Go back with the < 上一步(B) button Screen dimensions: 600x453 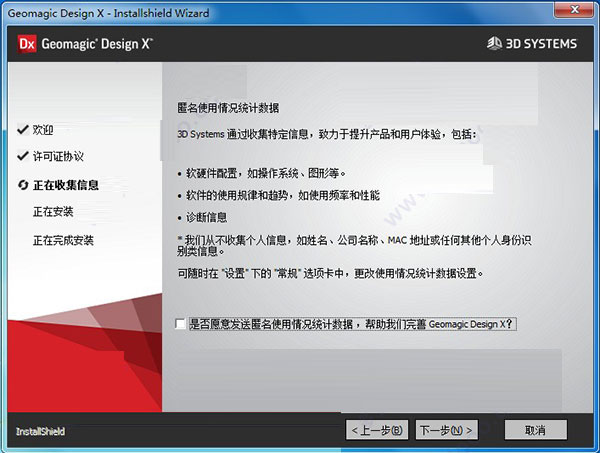pos(377,430)
